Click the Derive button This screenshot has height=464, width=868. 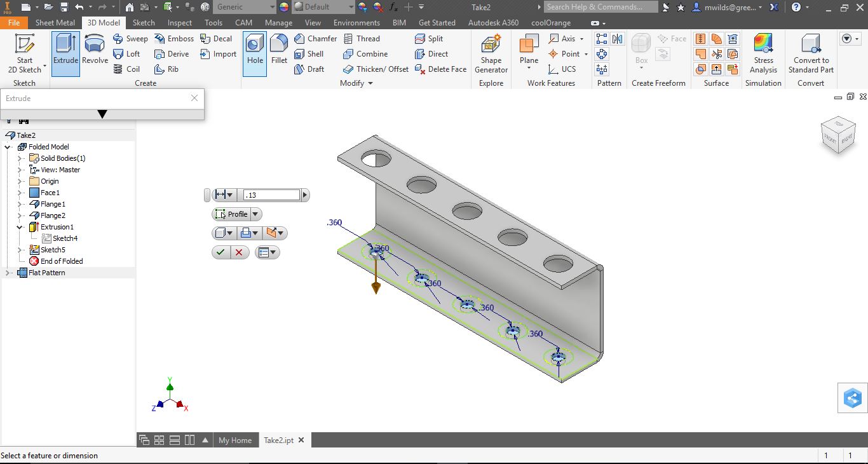point(172,54)
